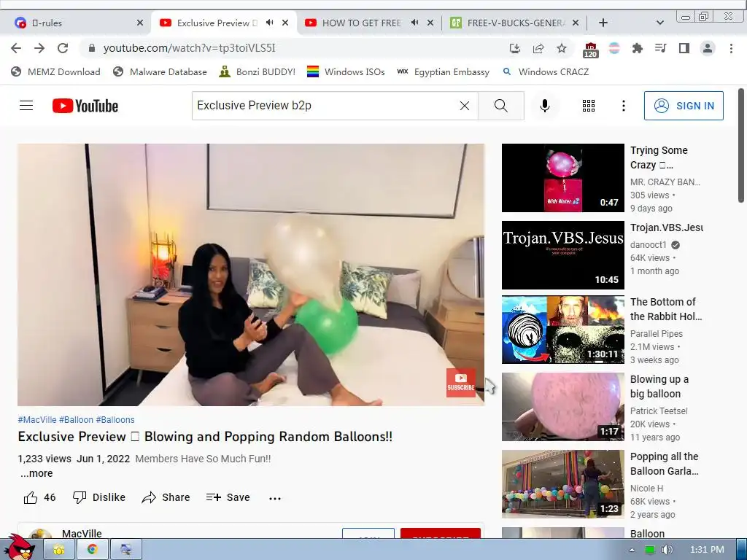Share the video
This screenshot has height=560, width=747.
click(x=166, y=497)
